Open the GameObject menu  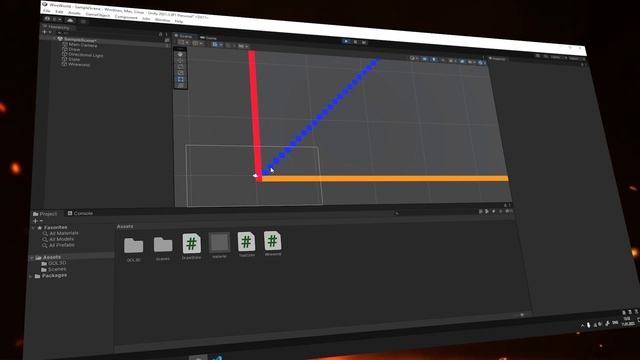[97, 15]
